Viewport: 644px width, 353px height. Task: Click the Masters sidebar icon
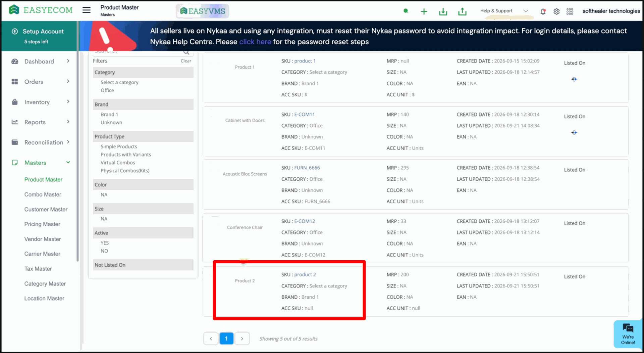pyautogui.click(x=15, y=163)
